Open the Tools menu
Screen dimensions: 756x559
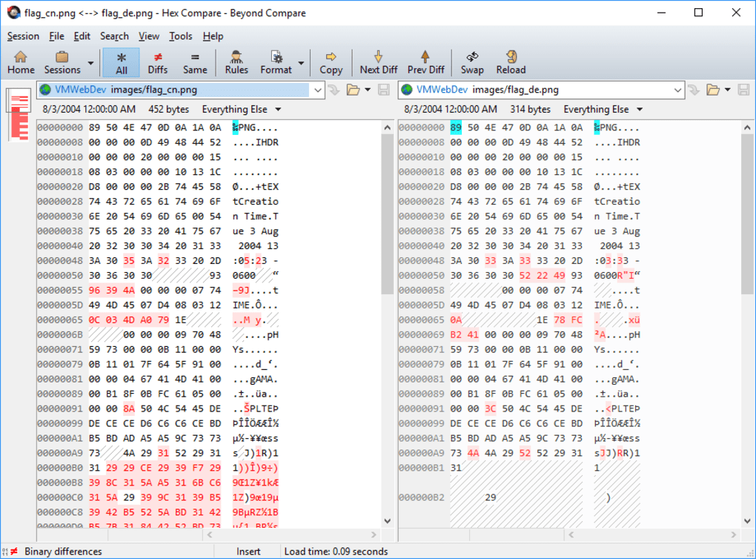(180, 36)
